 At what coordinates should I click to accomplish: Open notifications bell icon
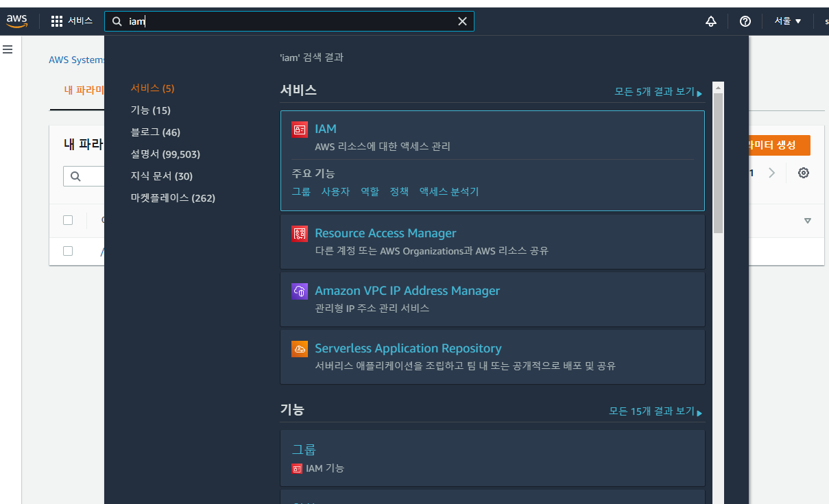[711, 21]
